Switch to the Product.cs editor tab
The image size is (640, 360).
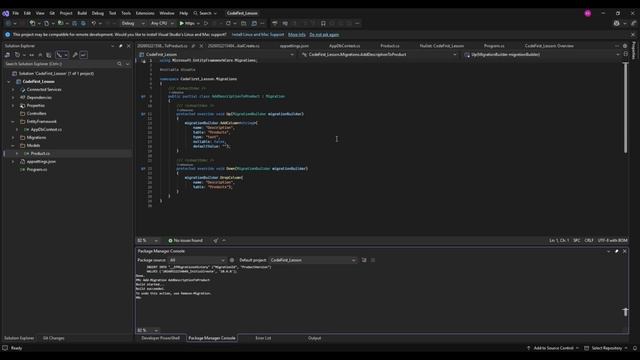(390, 46)
